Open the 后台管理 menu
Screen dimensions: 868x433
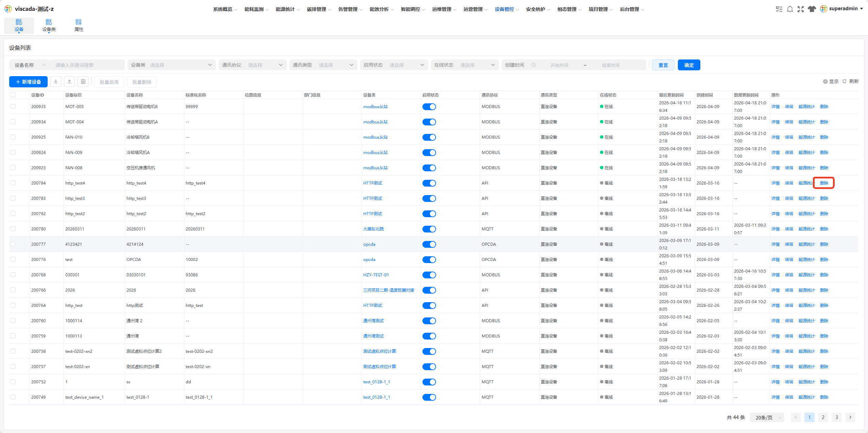[632, 9]
